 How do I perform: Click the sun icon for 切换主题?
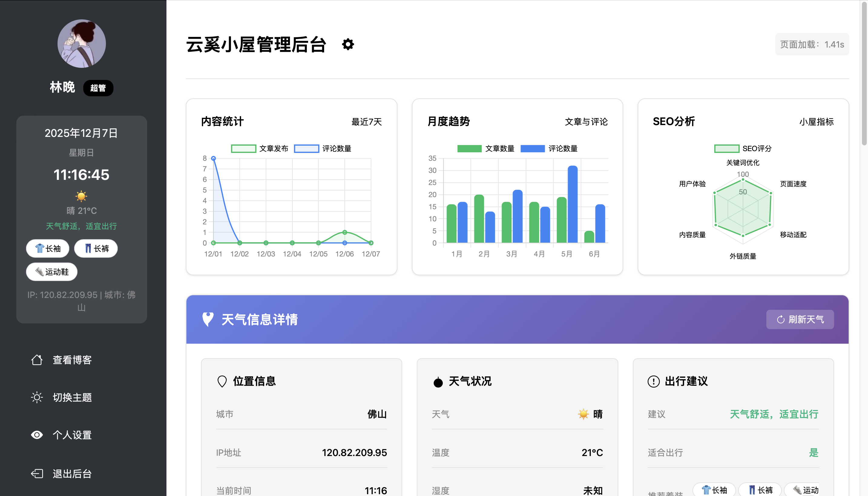[37, 397]
